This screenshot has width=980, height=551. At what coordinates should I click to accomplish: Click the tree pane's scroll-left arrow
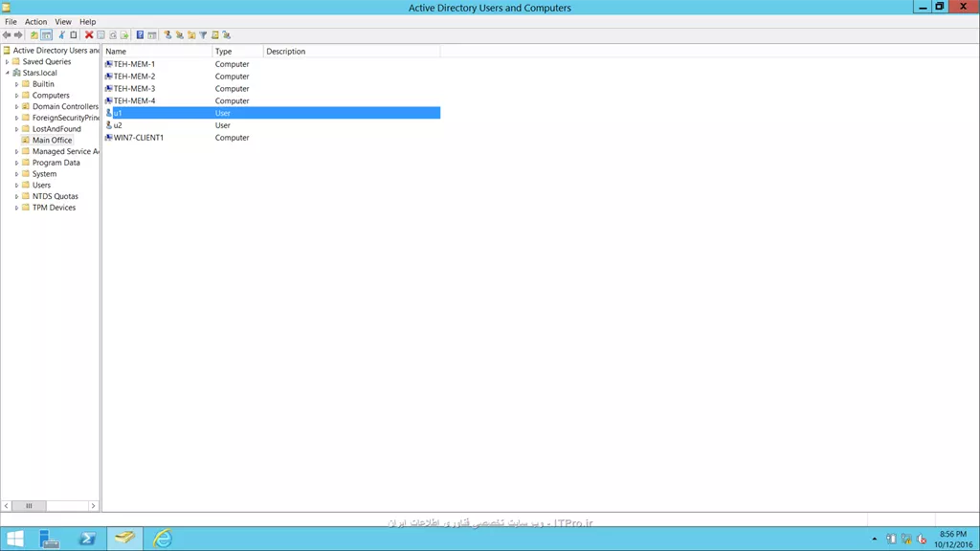point(7,506)
